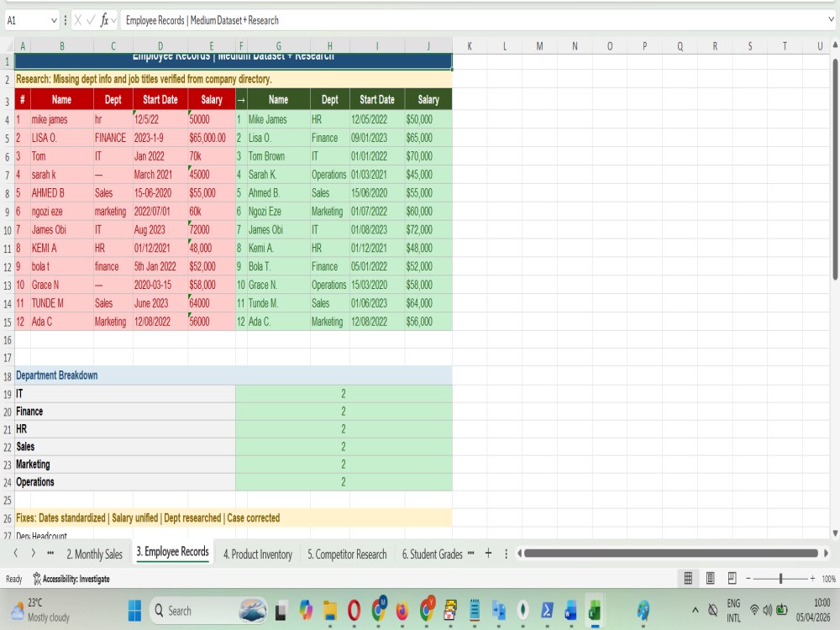The image size is (840, 630).
Task: Switch to the 2. Monthly Sales sheet
Action: (94, 554)
